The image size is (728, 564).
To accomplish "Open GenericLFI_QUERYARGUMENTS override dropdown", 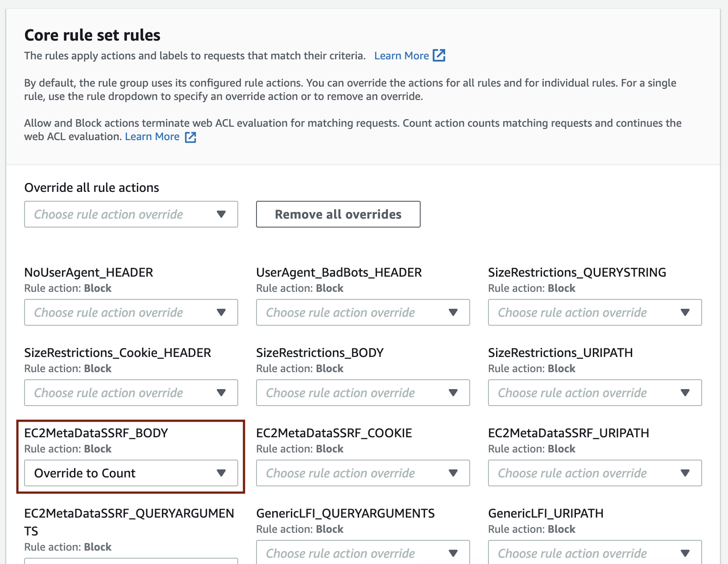I will (363, 553).
